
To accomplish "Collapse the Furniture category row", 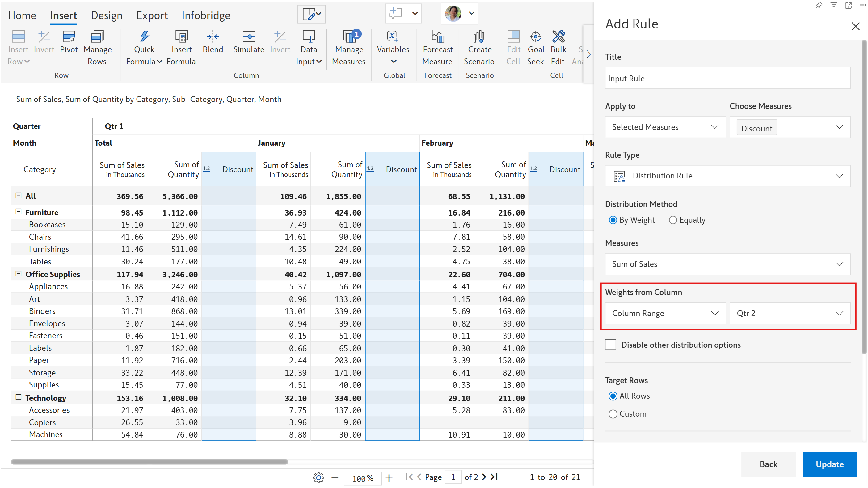I will point(19,212).
